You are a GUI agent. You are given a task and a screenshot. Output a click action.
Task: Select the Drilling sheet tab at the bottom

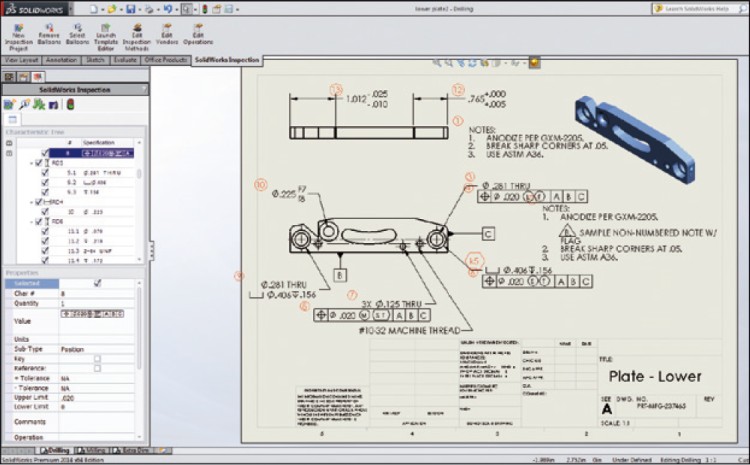point(56,451)
